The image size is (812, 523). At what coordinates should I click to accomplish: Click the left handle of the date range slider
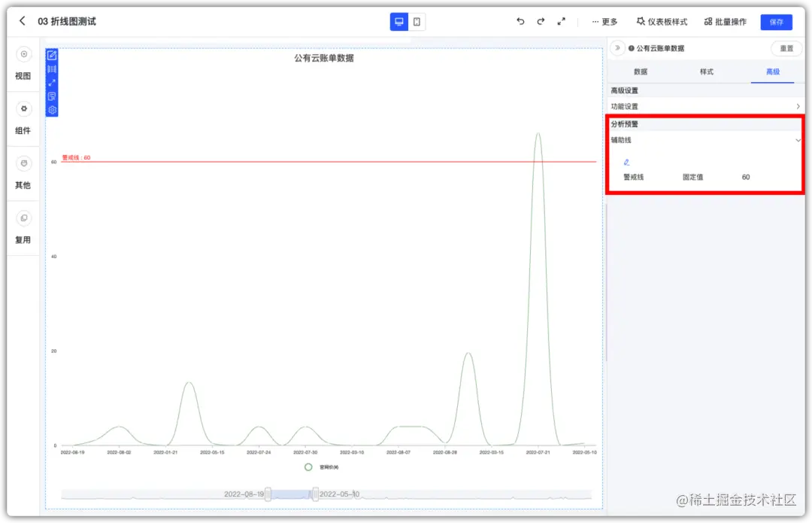tap(268, 494)
